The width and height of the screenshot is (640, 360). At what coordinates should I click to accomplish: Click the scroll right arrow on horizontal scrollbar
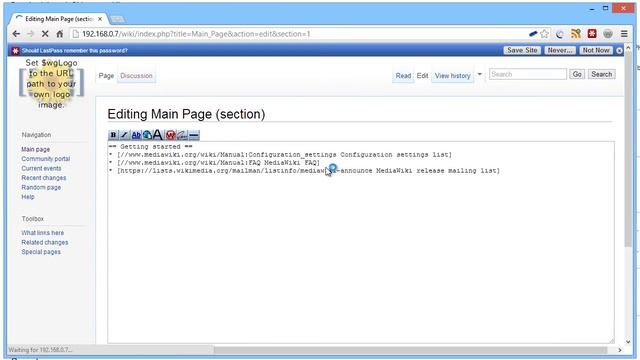point(620,350)
